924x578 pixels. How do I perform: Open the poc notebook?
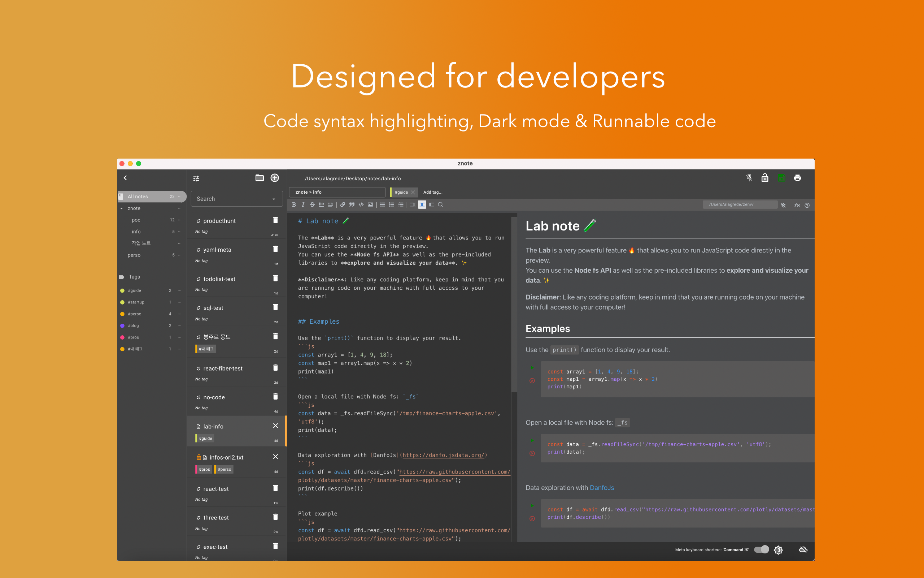tap(136, 220)
